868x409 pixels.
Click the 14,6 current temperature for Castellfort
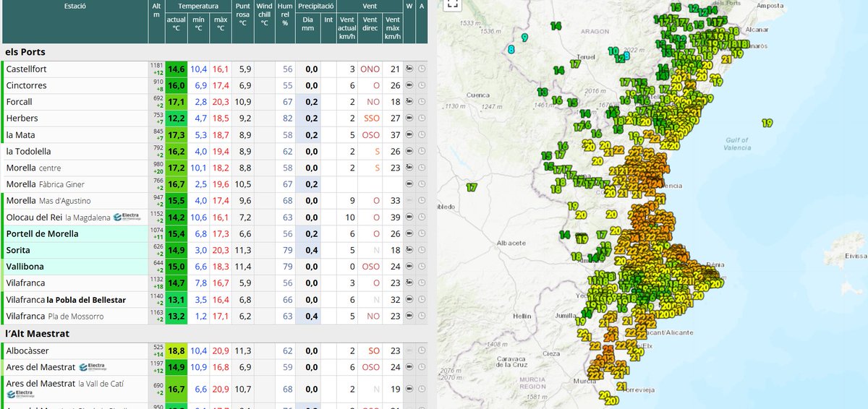pyautogui.click(x=176, y=69)
